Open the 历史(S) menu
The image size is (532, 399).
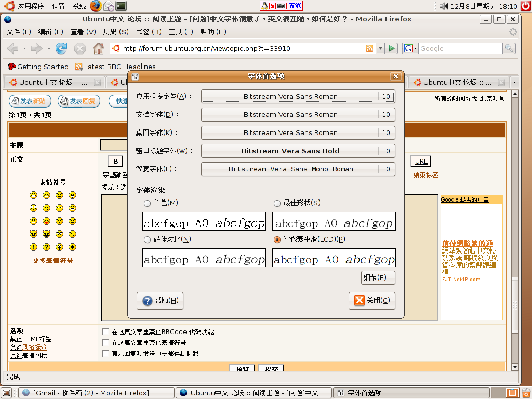tap(116, 32)
